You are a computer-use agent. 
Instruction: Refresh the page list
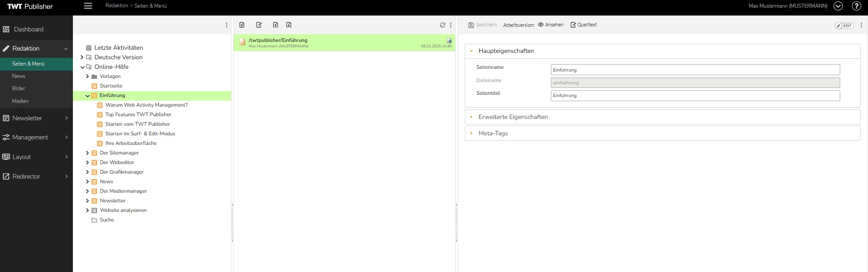point(442,25)
